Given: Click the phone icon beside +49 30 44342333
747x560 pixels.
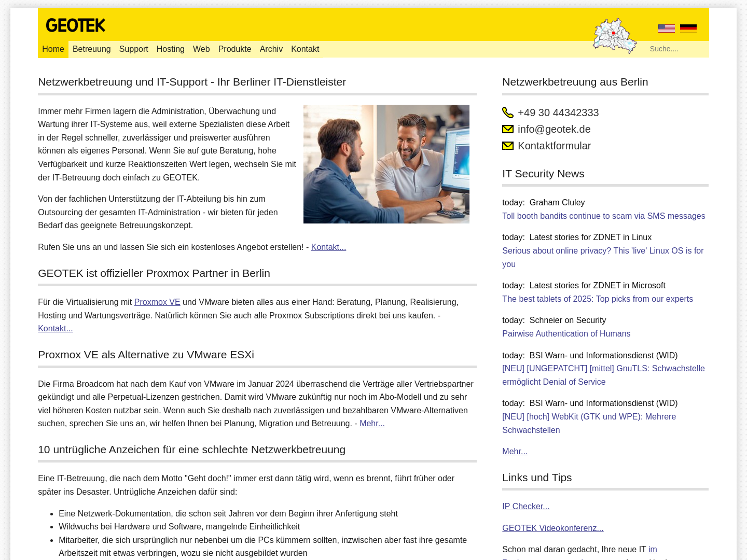Looking at the screenshot, I should point(508,113).
